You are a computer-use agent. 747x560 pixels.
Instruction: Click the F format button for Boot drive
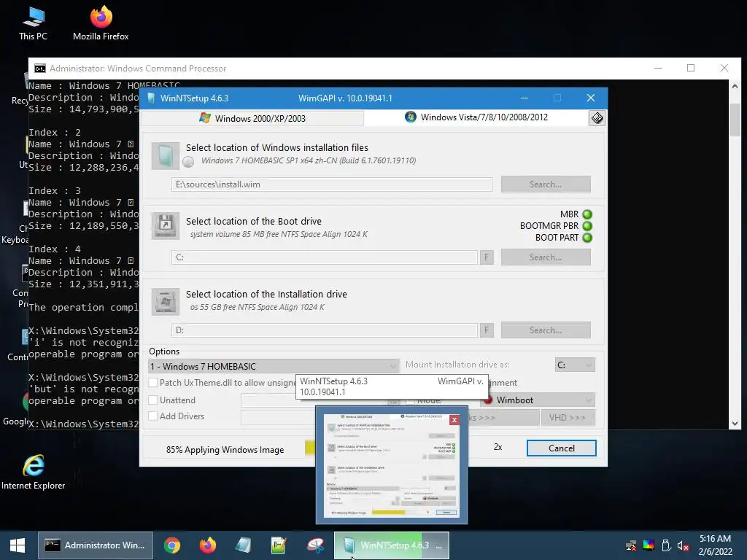(x=487, y=257)
